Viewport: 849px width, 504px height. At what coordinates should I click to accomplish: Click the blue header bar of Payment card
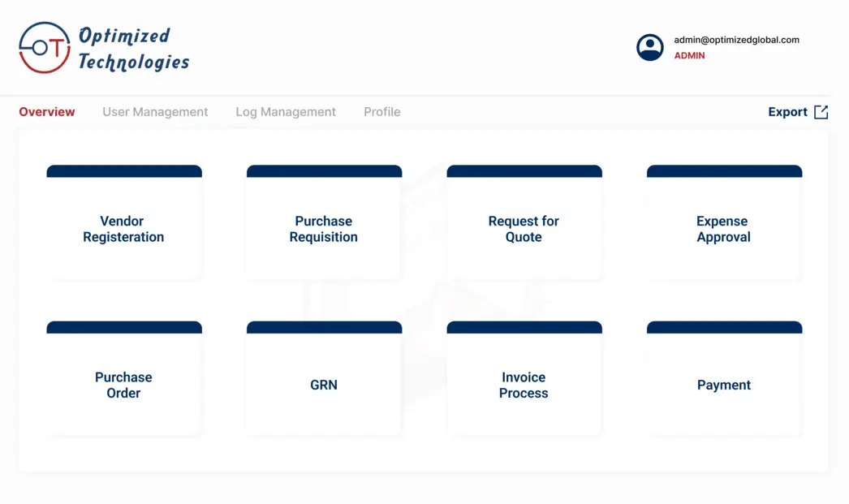click(x=724, y=328)
